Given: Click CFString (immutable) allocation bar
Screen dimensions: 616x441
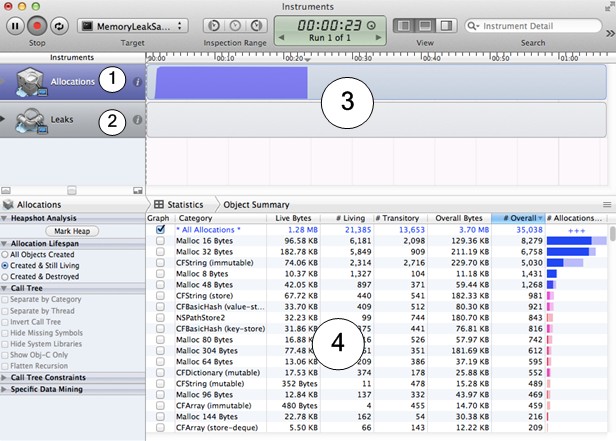Looking at the screenshot, I should tap(565, 263).
